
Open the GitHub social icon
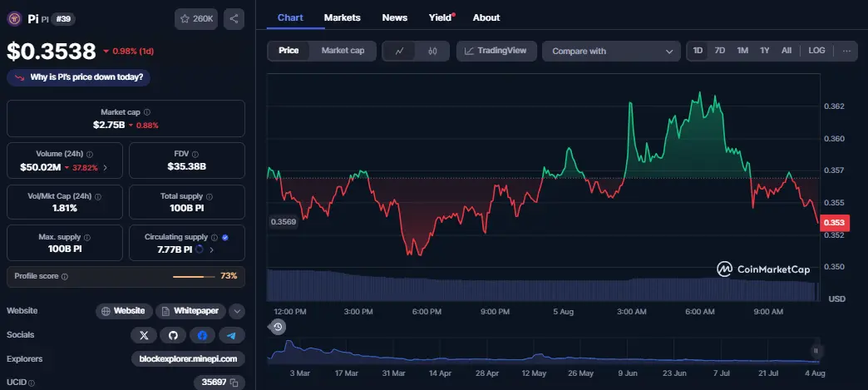(x=173, y=335)
